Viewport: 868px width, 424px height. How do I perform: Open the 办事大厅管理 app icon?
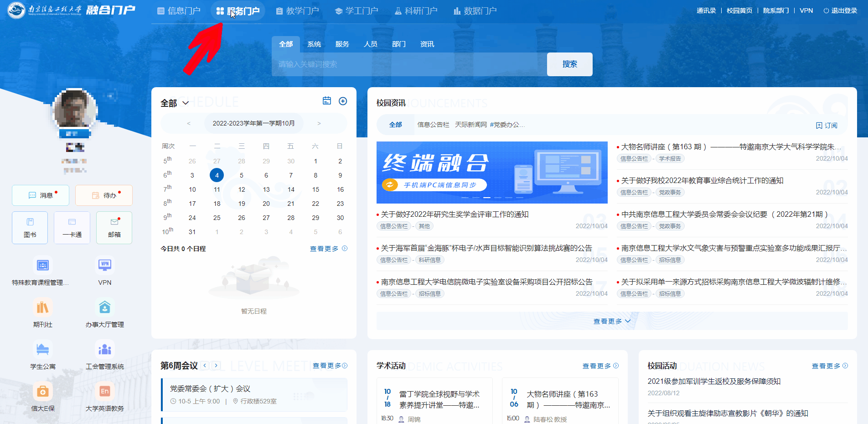click(x=104, y=308)
